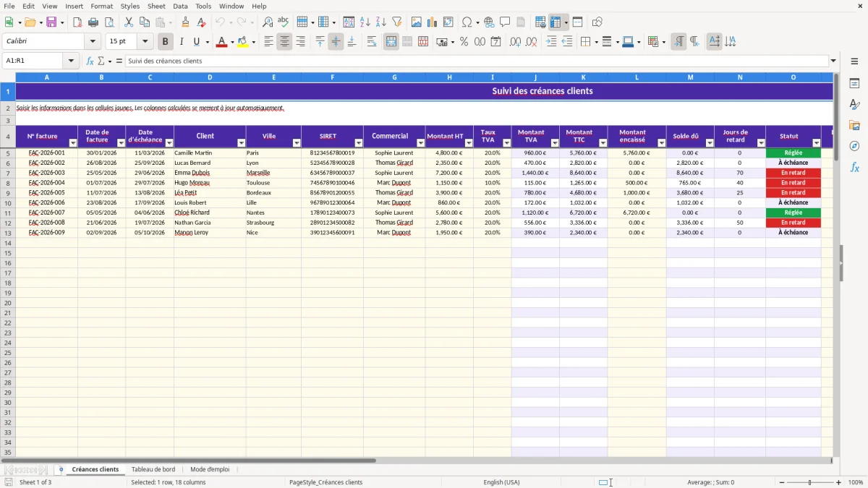Toggle wrap text
This screenshot has width=868, height=488.
[x=372, y=42]
